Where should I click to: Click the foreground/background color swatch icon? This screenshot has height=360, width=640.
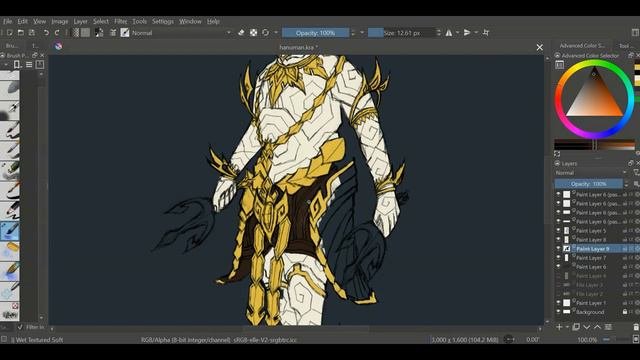coord(99,33)
